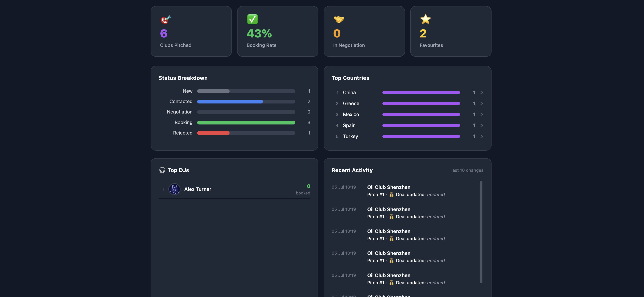644x297 pixels.
Task: Expand the Greece country row chevron
Action: tap(481, 104)
